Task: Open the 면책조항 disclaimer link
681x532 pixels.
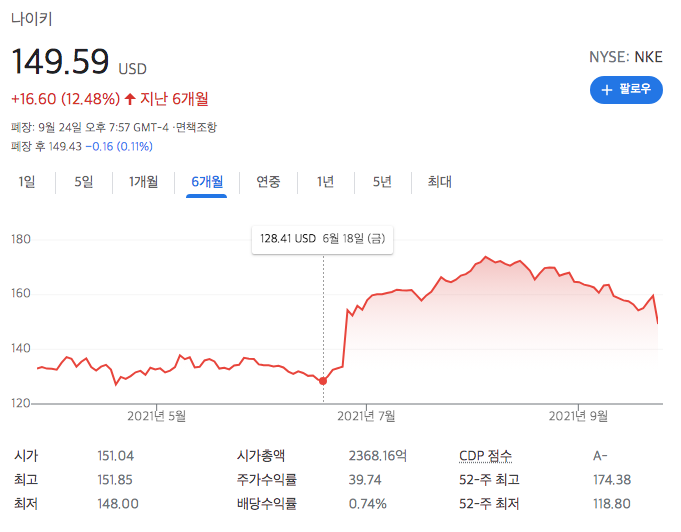Action: [x=196, y=127]
